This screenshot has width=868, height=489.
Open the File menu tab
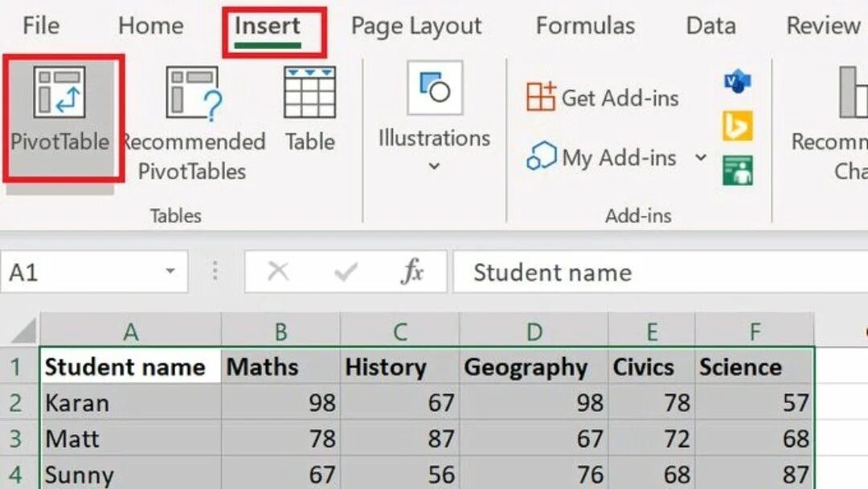point(41,26)
